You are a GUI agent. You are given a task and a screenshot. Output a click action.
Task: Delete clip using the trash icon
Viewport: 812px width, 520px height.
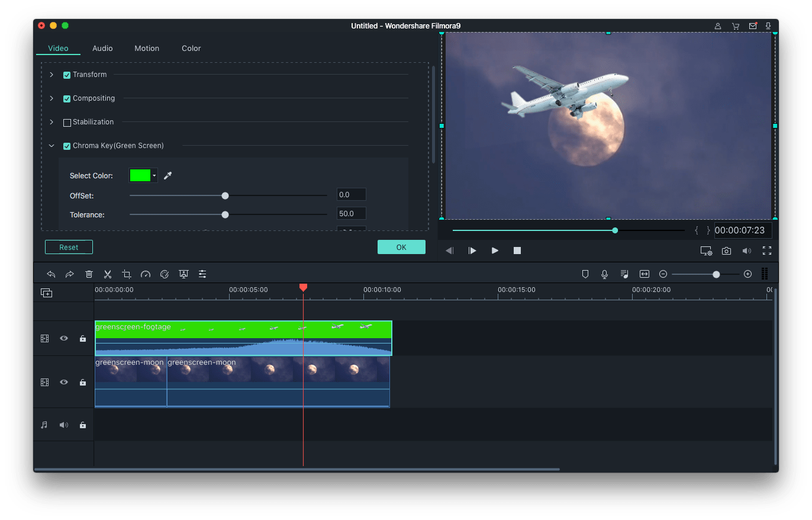pyautogui.click(x=89, y=274)
